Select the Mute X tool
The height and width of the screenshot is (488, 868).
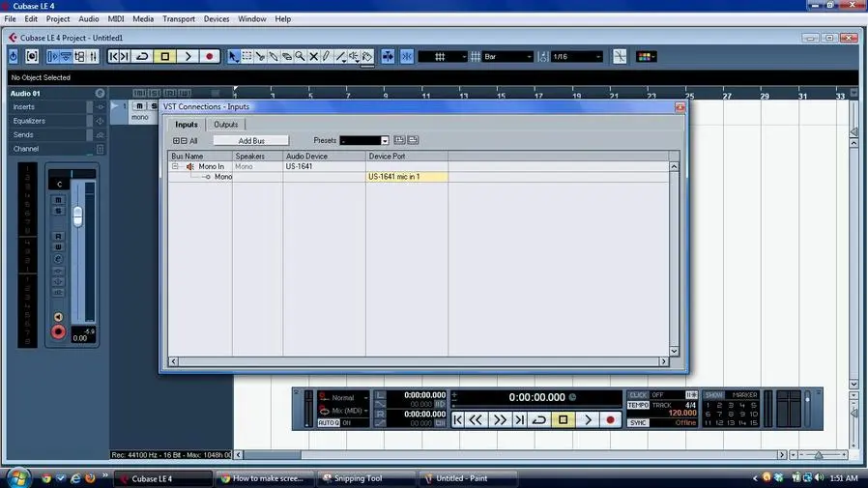click(313, 56)
